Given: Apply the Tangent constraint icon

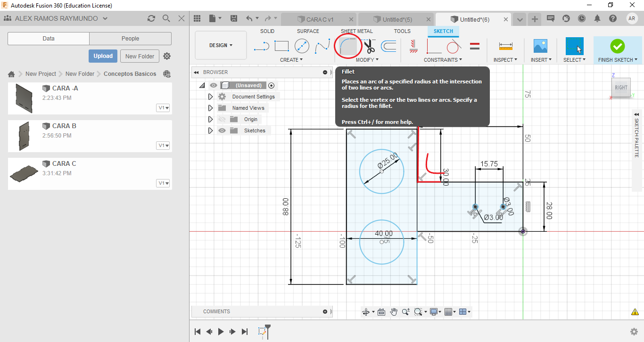Looking at the screenshot, I should coord(454,46).
